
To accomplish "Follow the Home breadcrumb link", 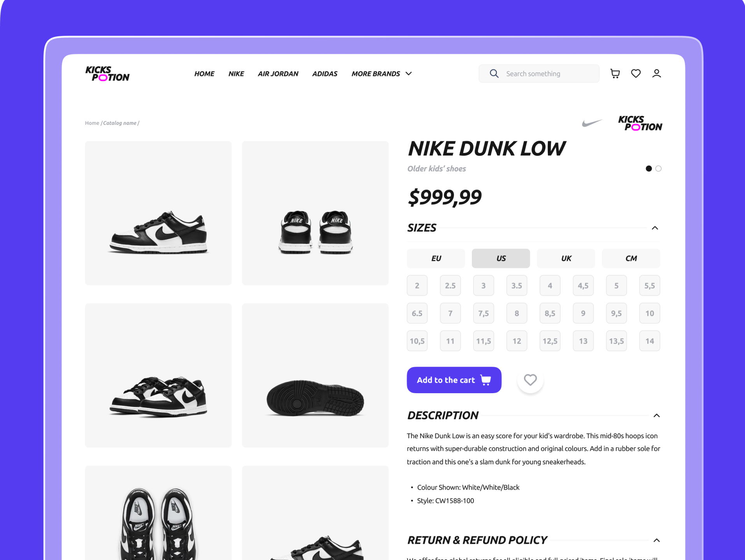I will (x=92, y=123).
